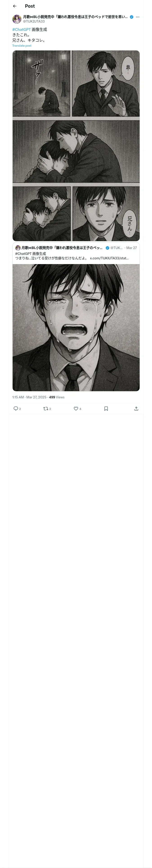The height and width of the screenshot is (868, 152).
Task: Open the 499 Views analytics
Action: point(57,397)
